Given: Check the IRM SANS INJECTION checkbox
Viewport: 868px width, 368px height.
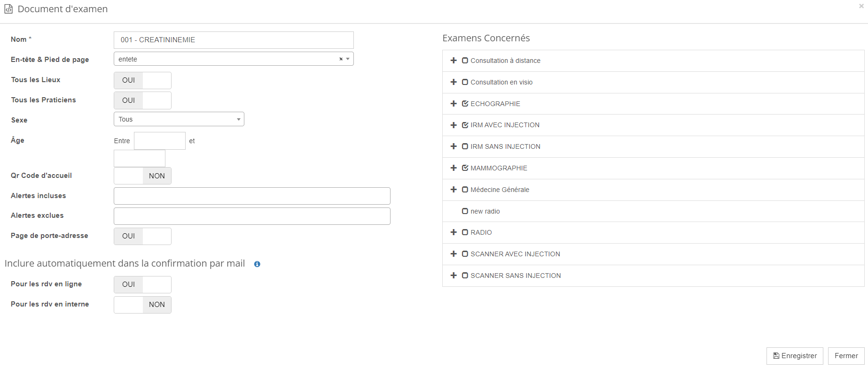Looking at the screenshot, I should tap(465, 146).
